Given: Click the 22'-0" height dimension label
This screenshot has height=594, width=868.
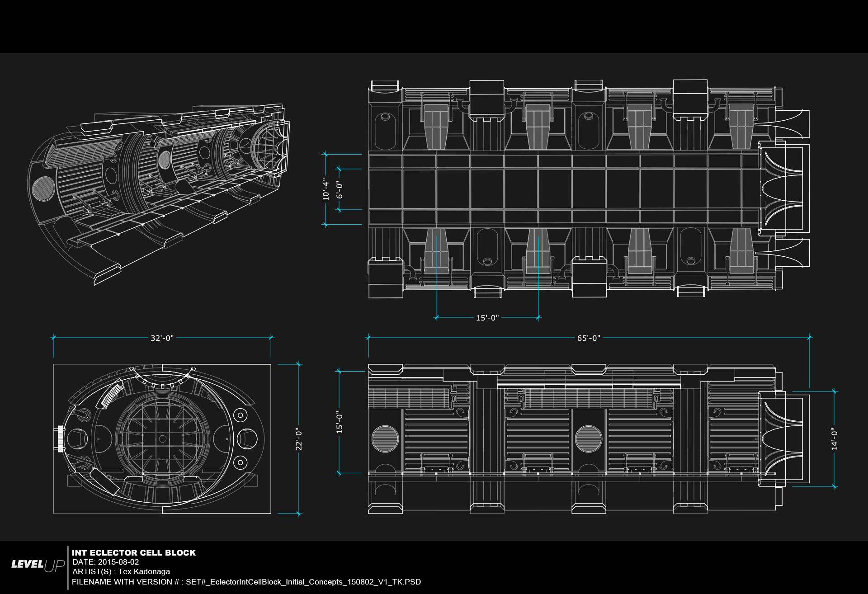Looking at the screenshot, I should tap(299, 439).
